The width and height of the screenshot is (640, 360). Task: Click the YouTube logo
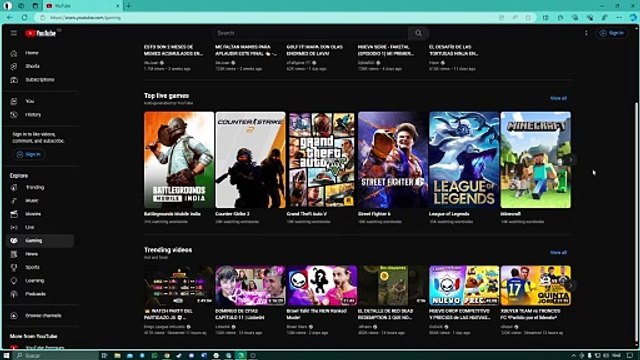40,33
